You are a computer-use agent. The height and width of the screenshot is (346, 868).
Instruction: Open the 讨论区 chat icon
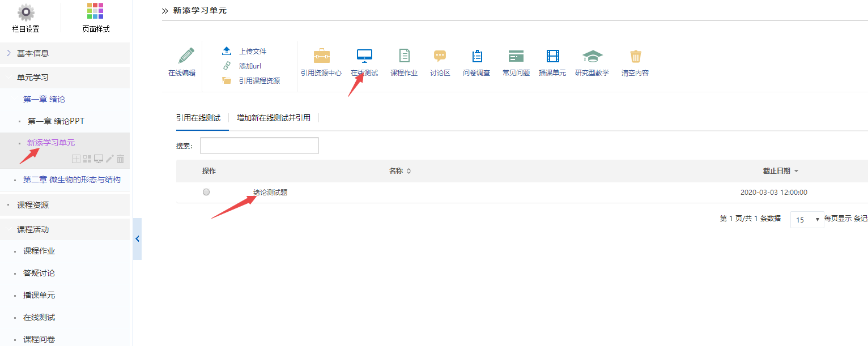click(440, 56)
